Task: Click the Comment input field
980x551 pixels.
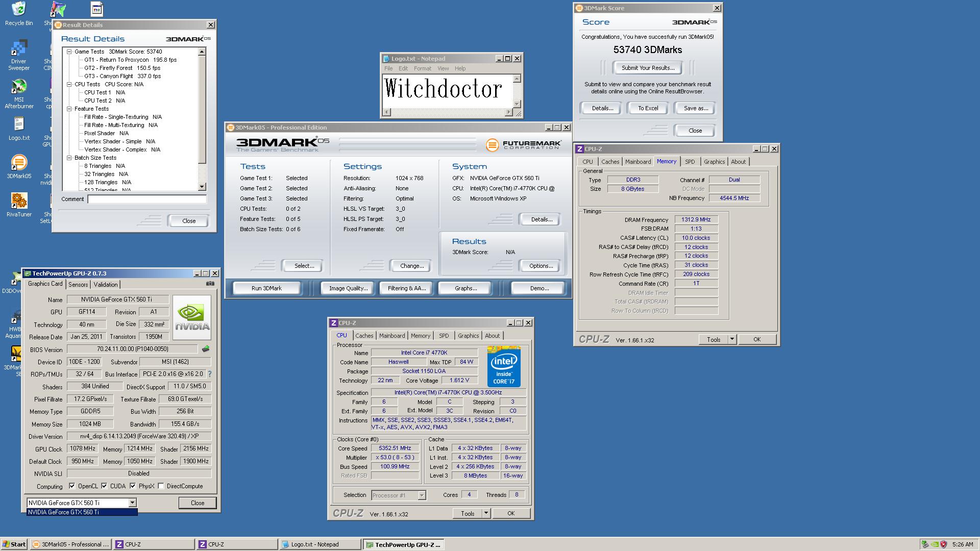Action: (147, 199)
